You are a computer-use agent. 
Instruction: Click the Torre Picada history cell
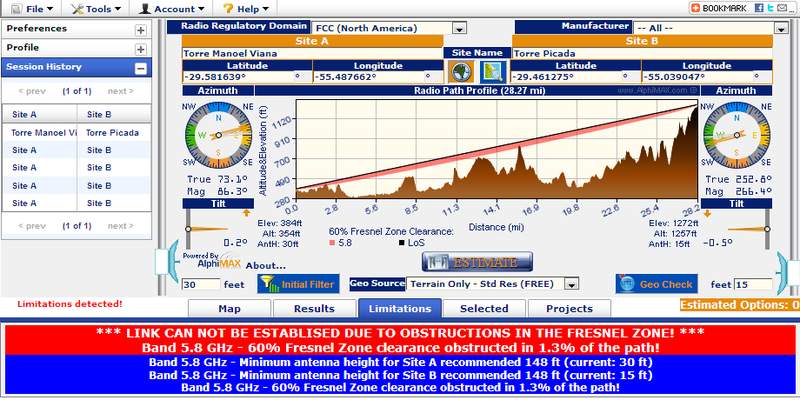point(112,133)
